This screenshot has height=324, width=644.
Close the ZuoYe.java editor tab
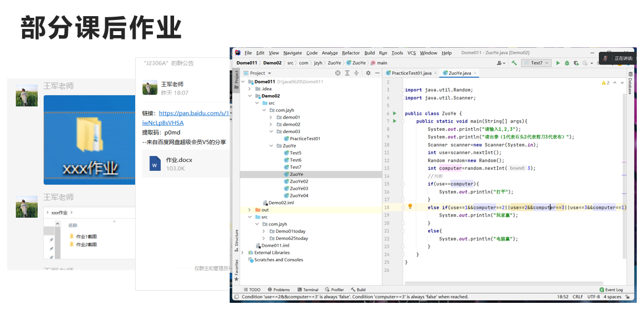pyautogui.click(x=475, y=73)
